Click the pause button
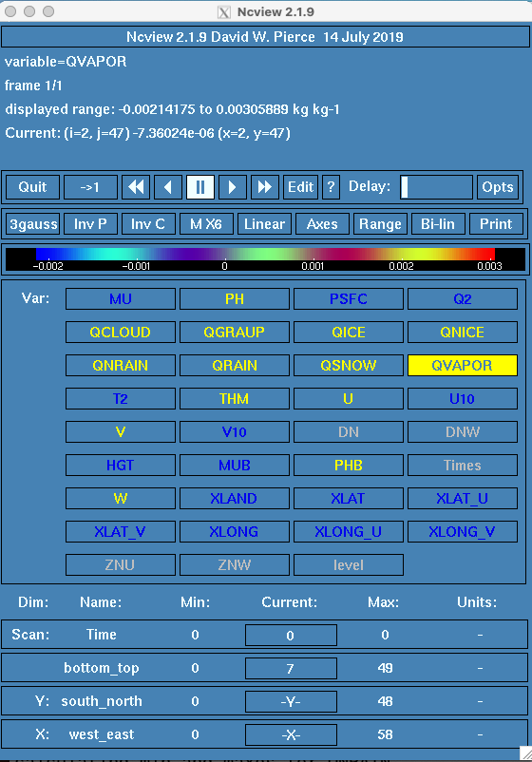532x762 pixels. click(200, 187)
